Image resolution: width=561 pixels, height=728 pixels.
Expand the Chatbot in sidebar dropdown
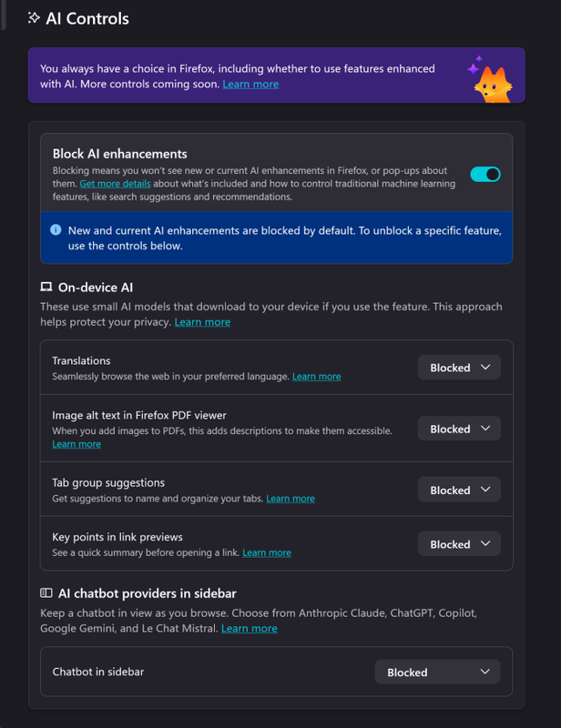(x=437, y=672)
